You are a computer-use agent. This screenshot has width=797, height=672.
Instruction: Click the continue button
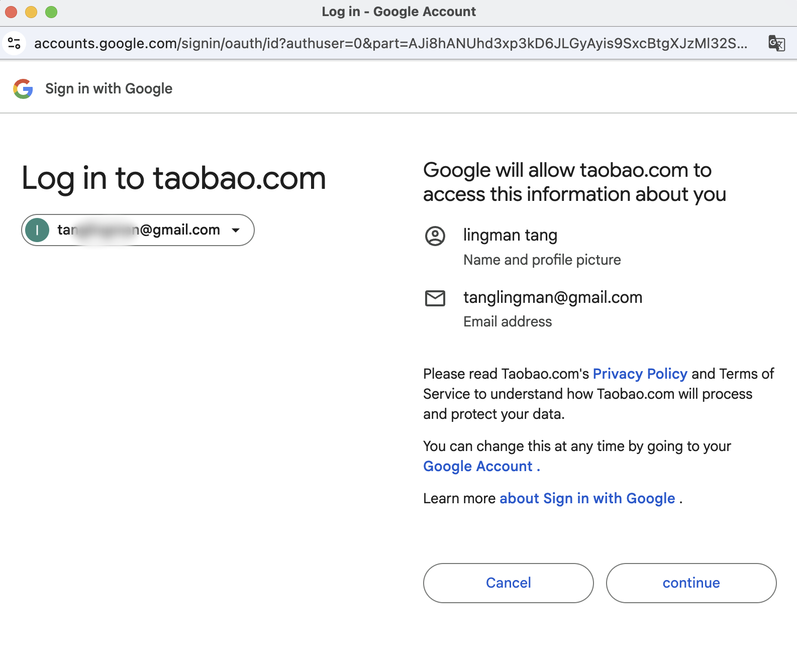pyautogui.click(x=691, y=583)
